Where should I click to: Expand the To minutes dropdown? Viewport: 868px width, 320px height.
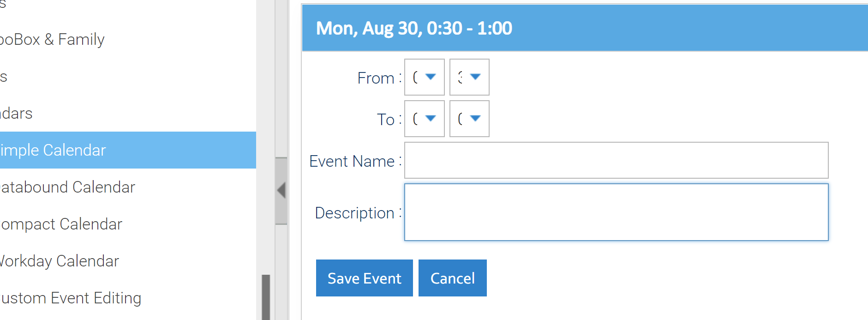469,119
